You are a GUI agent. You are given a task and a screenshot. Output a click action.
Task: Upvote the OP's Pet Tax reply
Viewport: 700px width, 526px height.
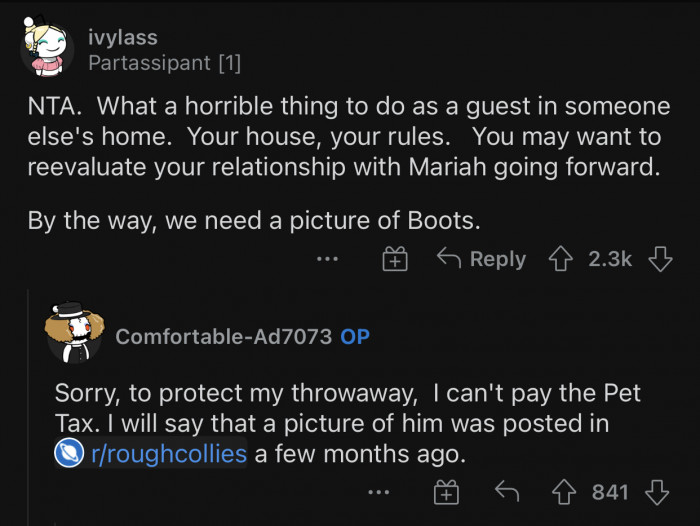click(566, 492)
